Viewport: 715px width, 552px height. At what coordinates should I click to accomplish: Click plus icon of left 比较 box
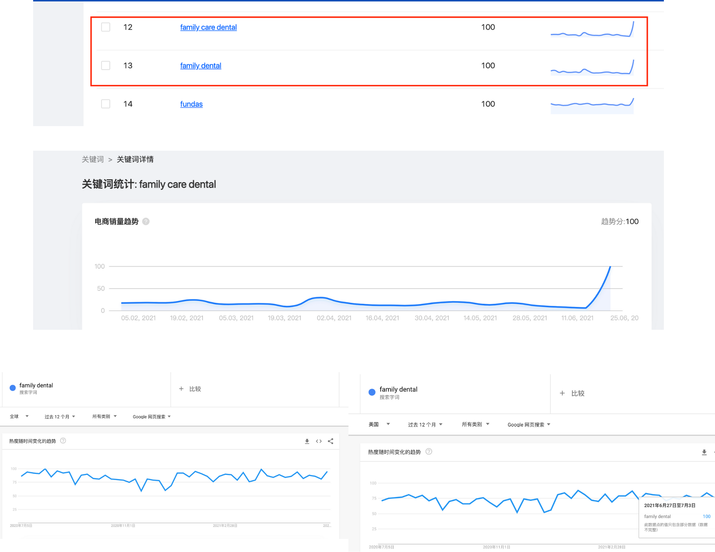tap(181, 389)
